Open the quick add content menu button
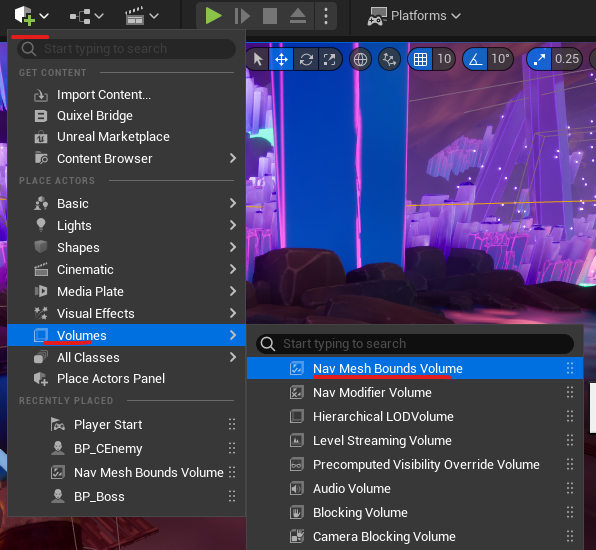 click(x=31, y=16)
